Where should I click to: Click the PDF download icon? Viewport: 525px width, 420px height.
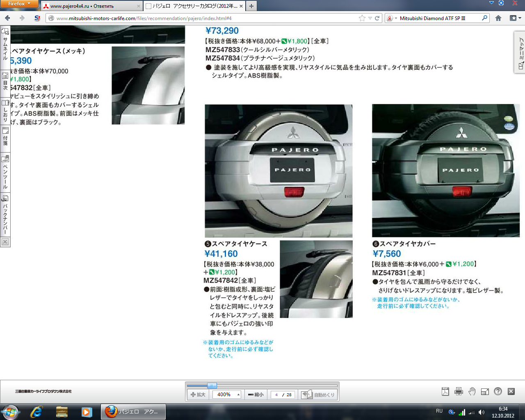coord(445,392)
